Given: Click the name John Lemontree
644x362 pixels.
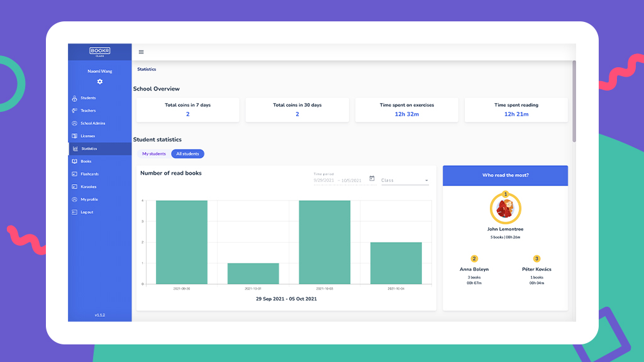Looking at the screenshot, I should [x=505, y=229].
